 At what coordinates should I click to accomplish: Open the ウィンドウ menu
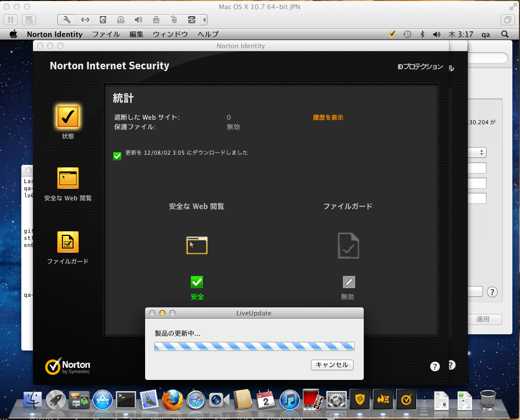click(x=170, y=34)
